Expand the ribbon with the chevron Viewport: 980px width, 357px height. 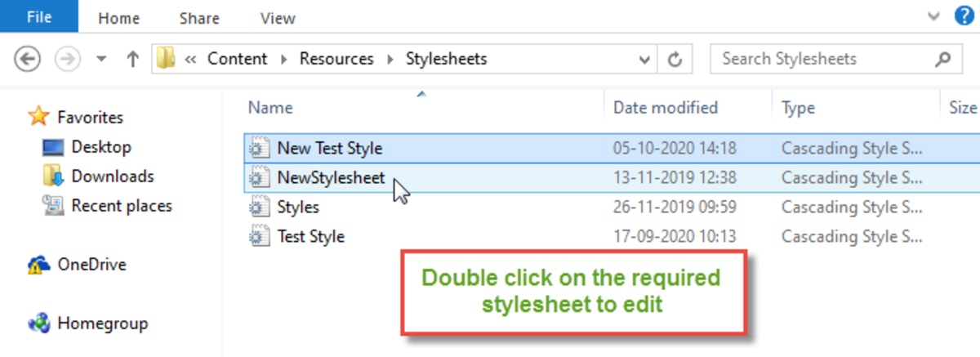tap(935, 16)
